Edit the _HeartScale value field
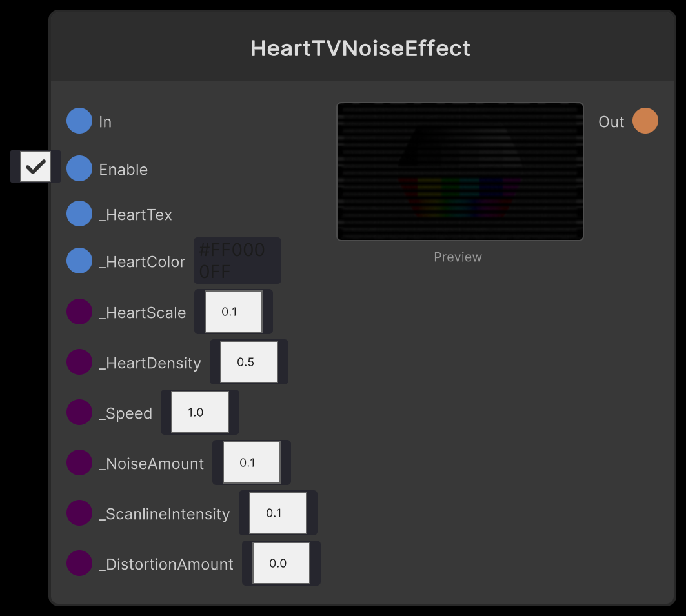 pyautogui.click(x=233, y=312)
